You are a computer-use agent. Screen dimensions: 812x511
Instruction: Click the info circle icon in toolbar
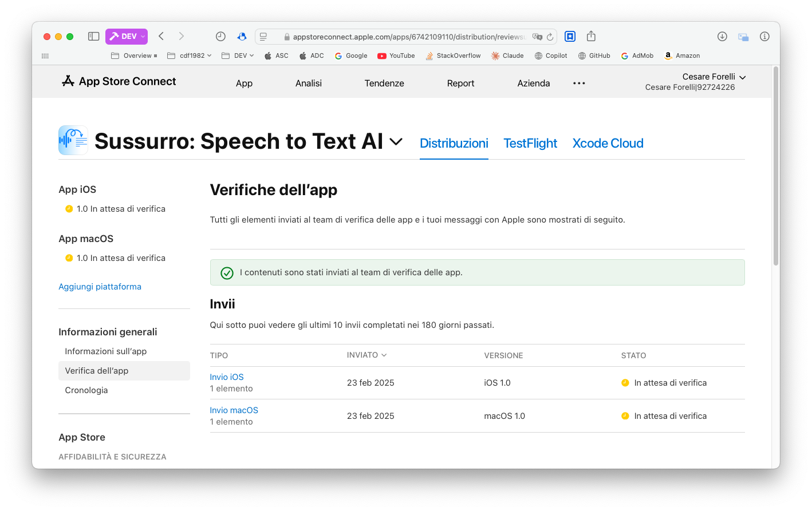click(x=764, y=37)
